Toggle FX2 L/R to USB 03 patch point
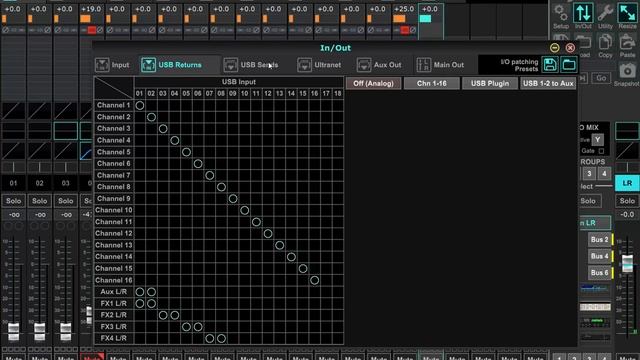640x360 pixels. 163,315
